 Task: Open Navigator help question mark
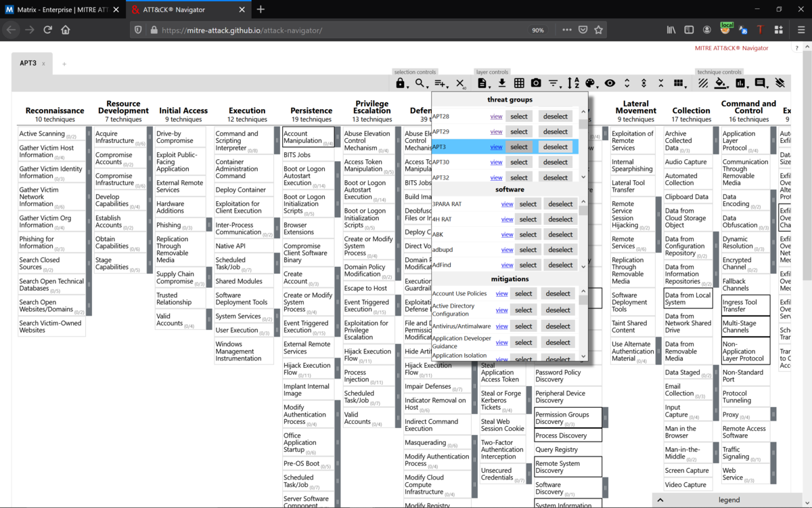796,48
